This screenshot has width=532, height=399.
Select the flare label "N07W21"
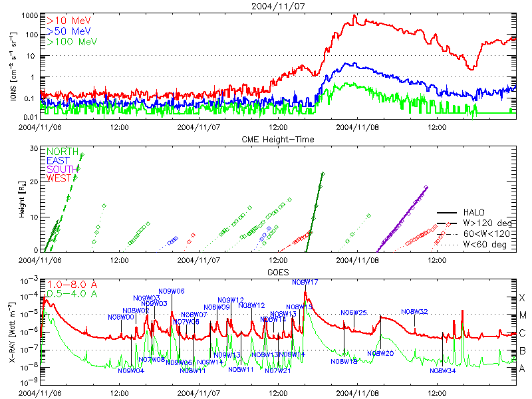coord(278,371)
